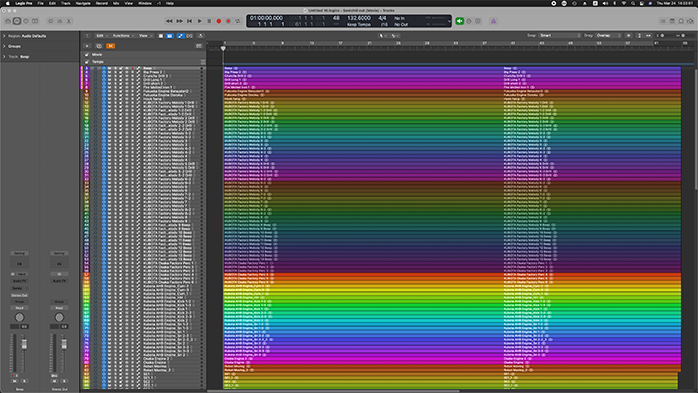
Task: Click Vertical Auto Zoom icon
Action: (640, 36)
